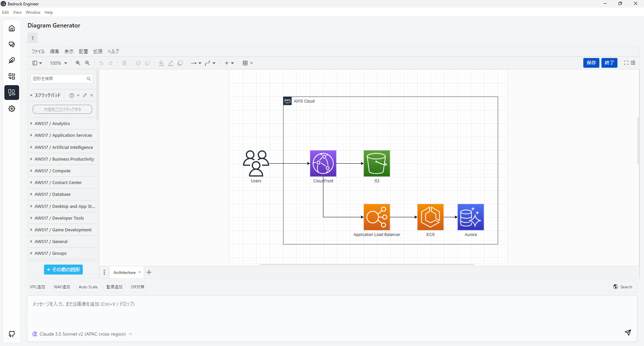Click the fill color toolbar icon

tap(161, 63)
